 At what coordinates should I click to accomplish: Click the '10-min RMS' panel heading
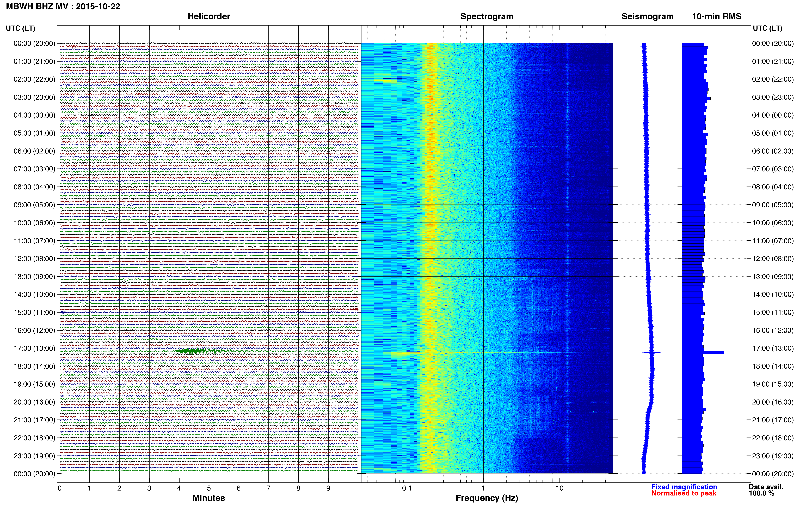coord(717,16)
